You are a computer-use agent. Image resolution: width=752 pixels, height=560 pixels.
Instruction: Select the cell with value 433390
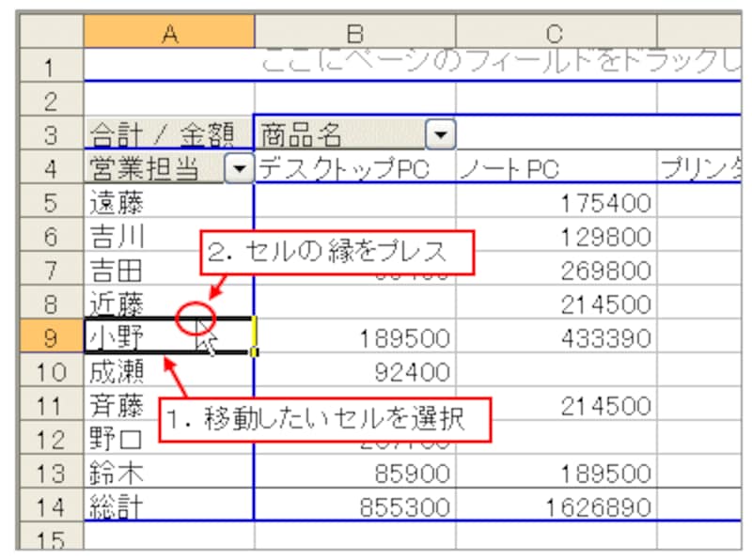556,337
